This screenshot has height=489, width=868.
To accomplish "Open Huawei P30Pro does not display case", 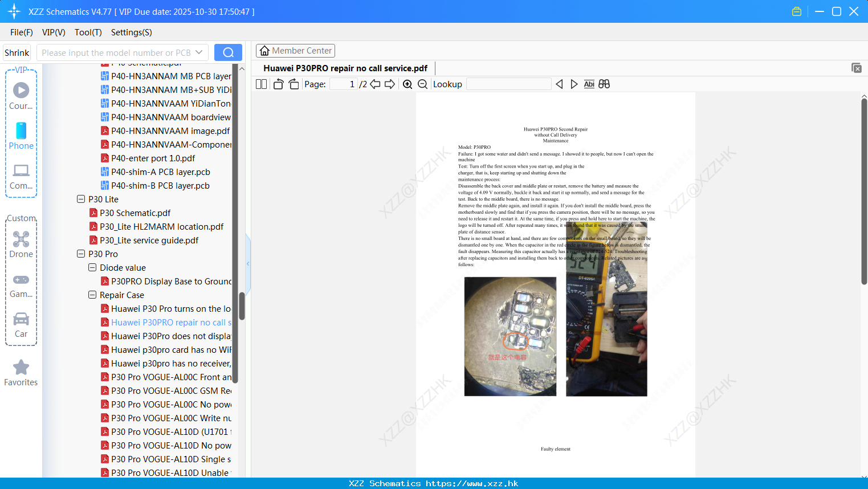I will pyautogui.click(x=166, y=336).
